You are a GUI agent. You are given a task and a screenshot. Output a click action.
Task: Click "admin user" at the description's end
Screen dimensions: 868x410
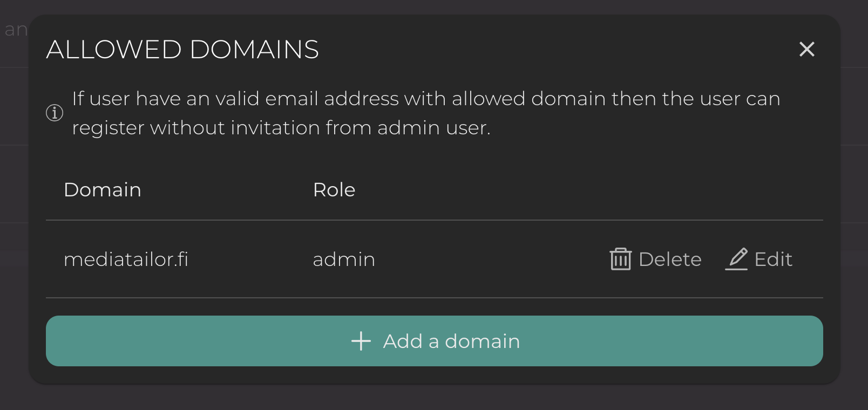[433, 128]
